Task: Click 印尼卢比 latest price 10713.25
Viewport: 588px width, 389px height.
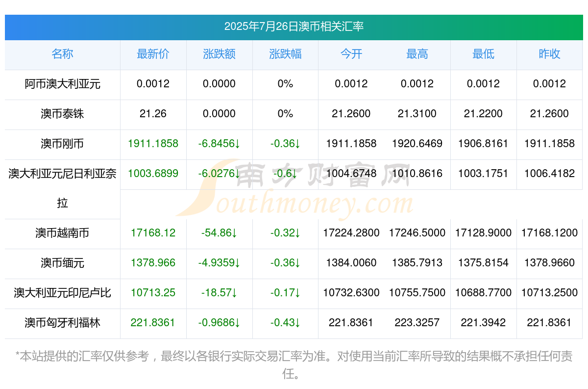Action: pos(153,293)
